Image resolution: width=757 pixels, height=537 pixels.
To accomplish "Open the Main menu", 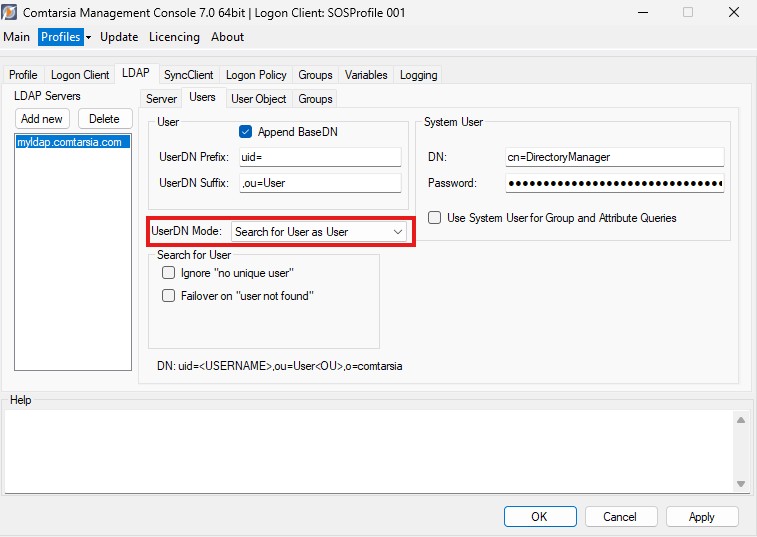I will [17, 37].
